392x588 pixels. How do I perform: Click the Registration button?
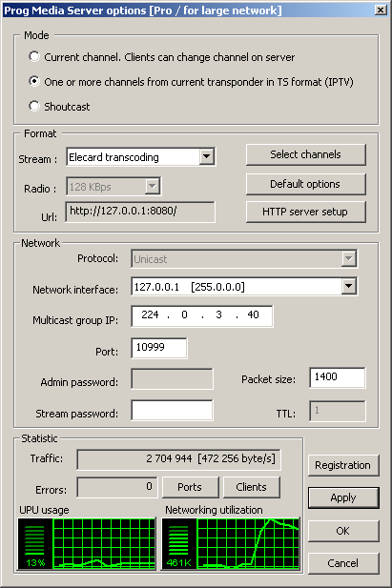coord(343,465)
